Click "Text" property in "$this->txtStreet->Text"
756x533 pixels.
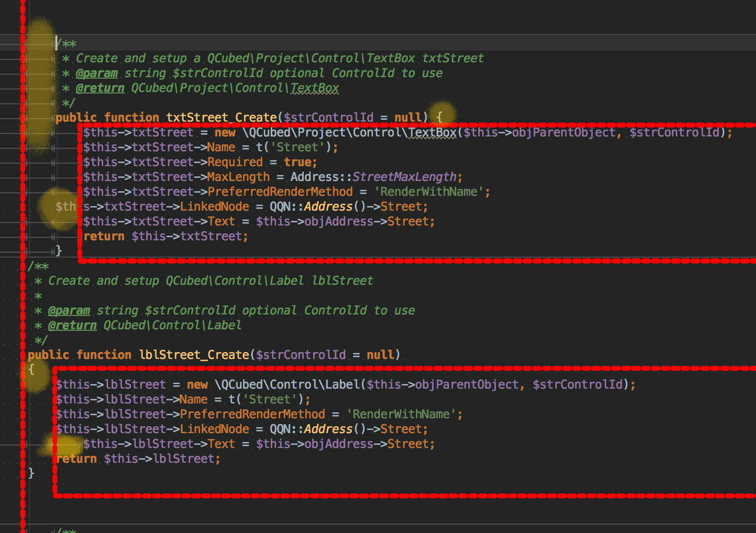(x=221, y=222)
